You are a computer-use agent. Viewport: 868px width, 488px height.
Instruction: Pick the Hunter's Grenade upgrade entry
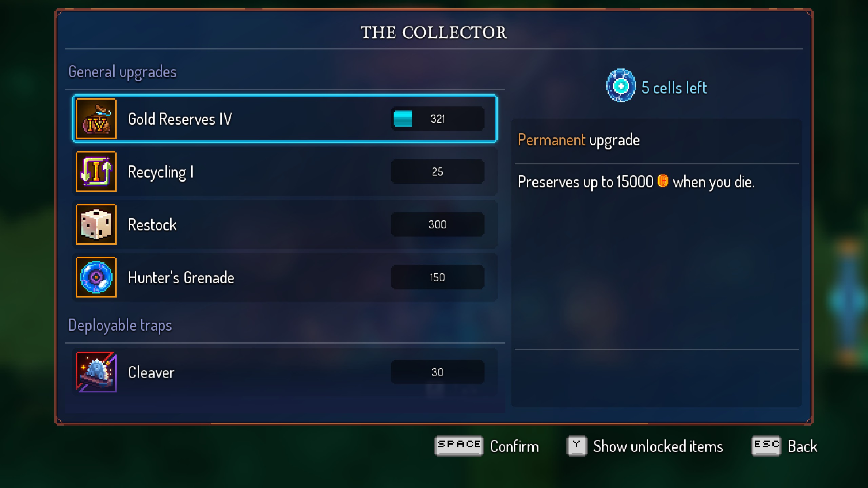(x=285, y=277)
